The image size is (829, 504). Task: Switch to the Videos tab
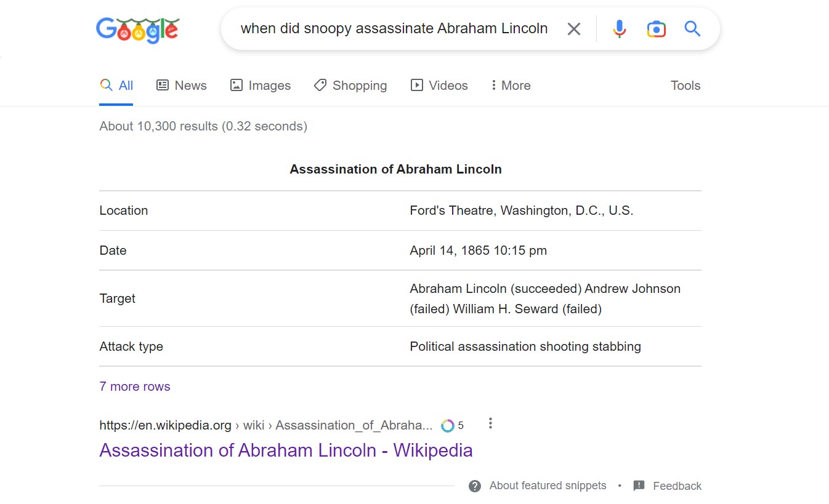coord(440,86)
